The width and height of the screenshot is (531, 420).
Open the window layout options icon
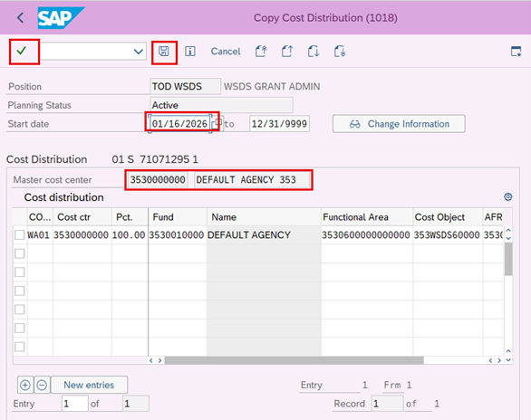tap(517, 52)
